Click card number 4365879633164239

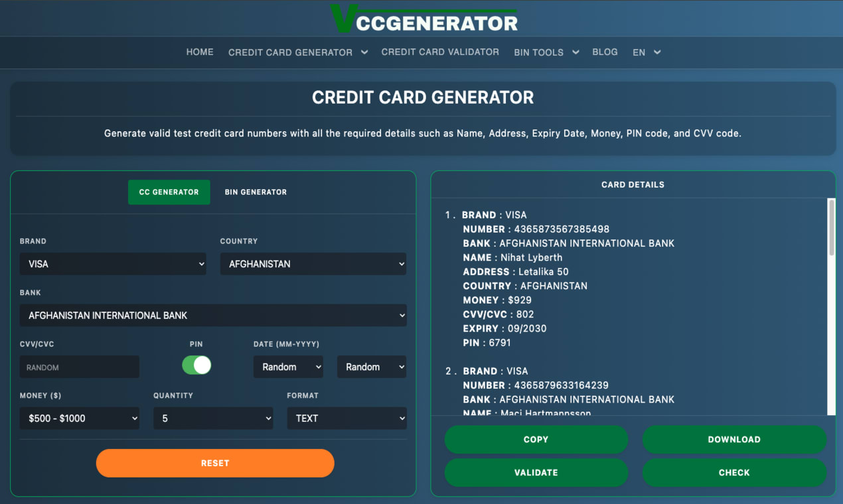point(562,385)
